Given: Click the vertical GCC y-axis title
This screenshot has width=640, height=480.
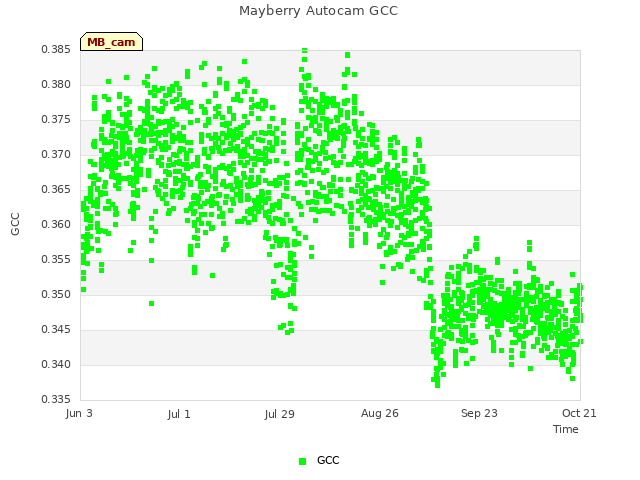Looking at the screenshot, I should (15, 224).
